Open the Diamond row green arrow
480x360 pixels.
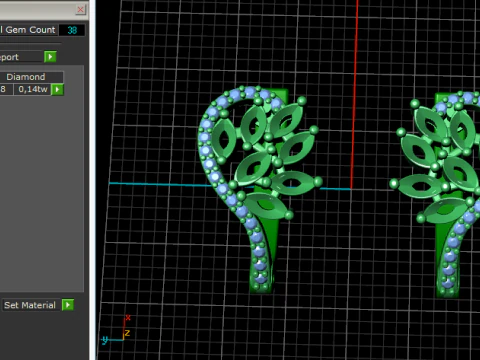58,89
